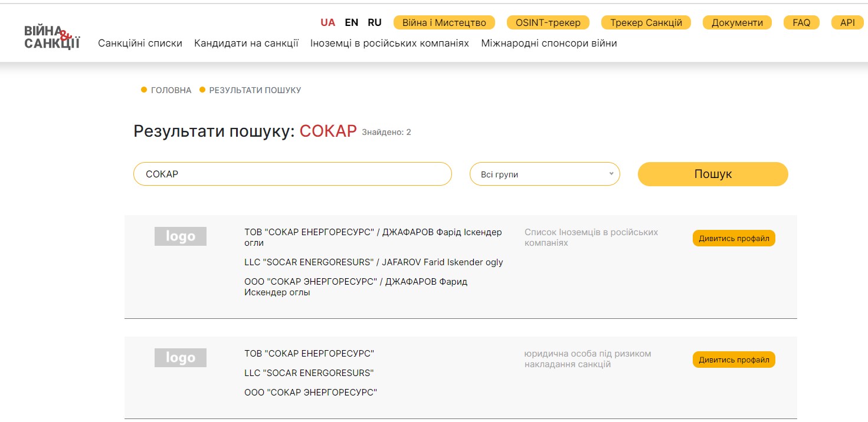
Task: Open the OSINT-трекер link
Action: pyautogui.click(x=548, y=22)
